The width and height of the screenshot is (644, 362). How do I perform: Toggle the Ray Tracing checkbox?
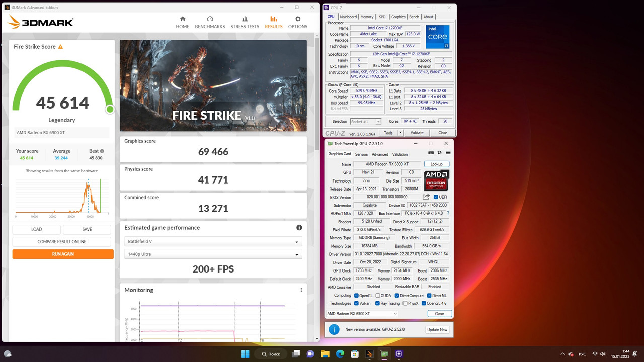pyautogui.click(x=378, y=303)
